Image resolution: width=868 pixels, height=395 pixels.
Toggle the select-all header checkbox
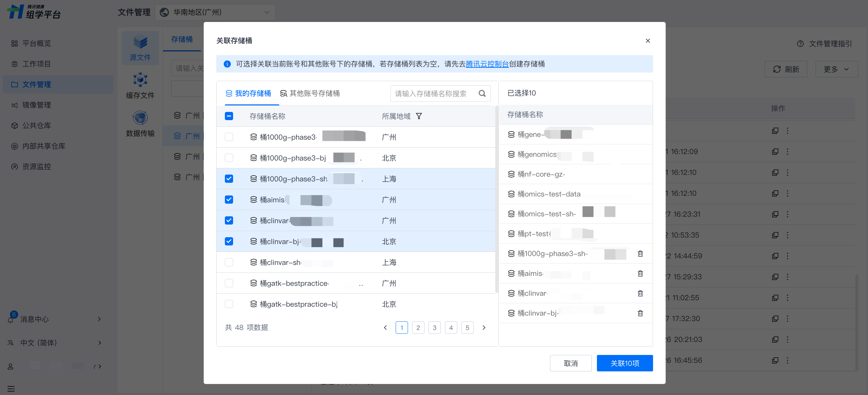[229, 116]
